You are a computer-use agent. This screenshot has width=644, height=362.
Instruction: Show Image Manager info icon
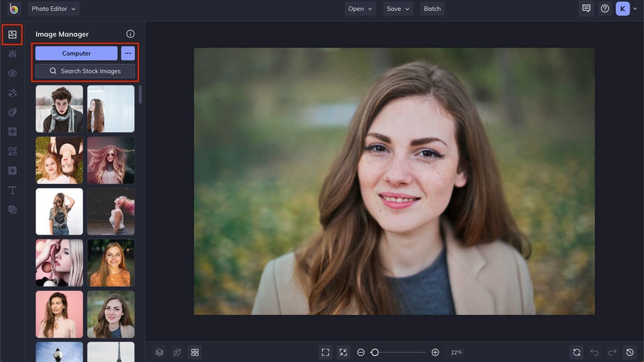pyautogui.click(x=130, y=33)
